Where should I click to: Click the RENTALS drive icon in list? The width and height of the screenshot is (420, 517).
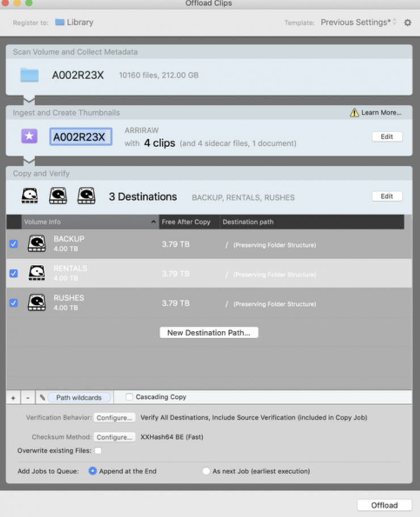37,273
